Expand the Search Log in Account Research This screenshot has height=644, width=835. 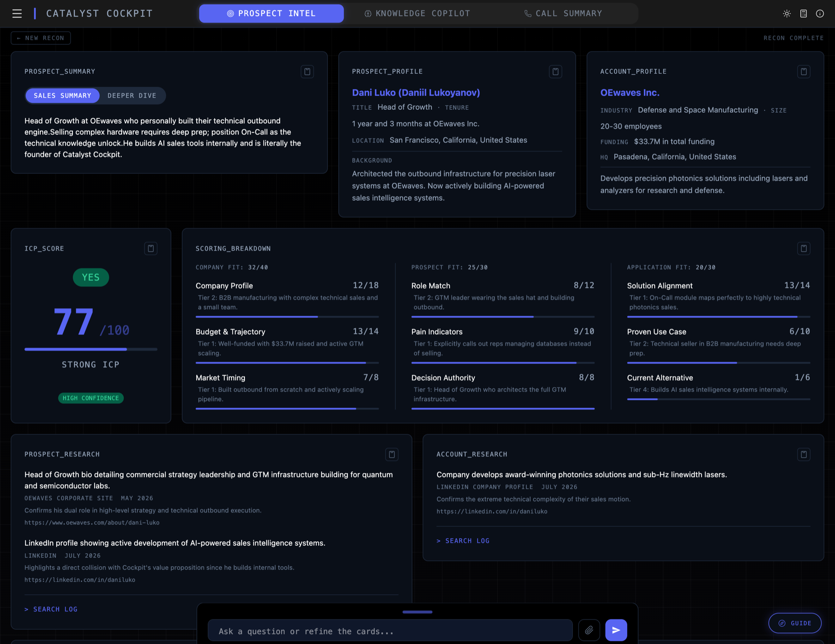(463, 541)
